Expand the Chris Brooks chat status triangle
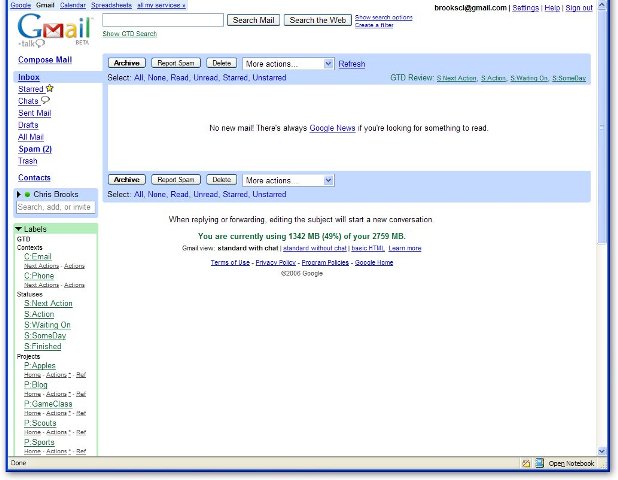The width and height of the screenshot is (618, 480). click(19, 194)
